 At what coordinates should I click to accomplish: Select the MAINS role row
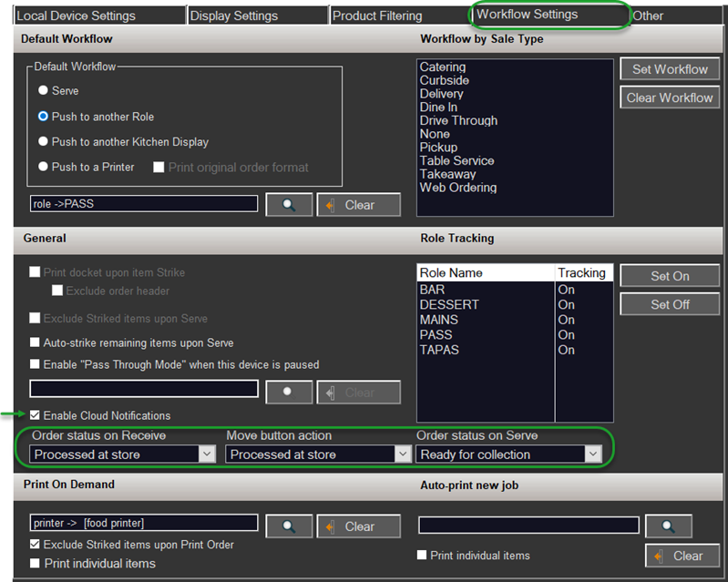[x=515, y=320]
